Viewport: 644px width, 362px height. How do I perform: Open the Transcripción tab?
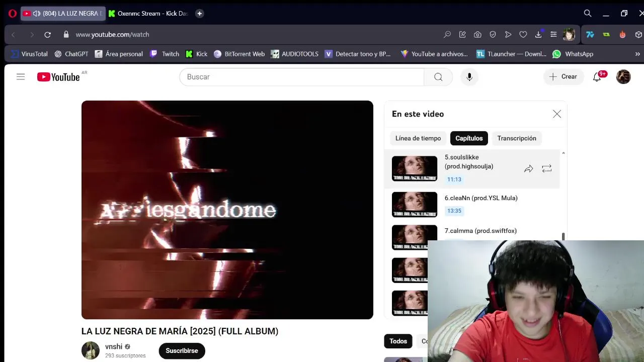(517, 138)
